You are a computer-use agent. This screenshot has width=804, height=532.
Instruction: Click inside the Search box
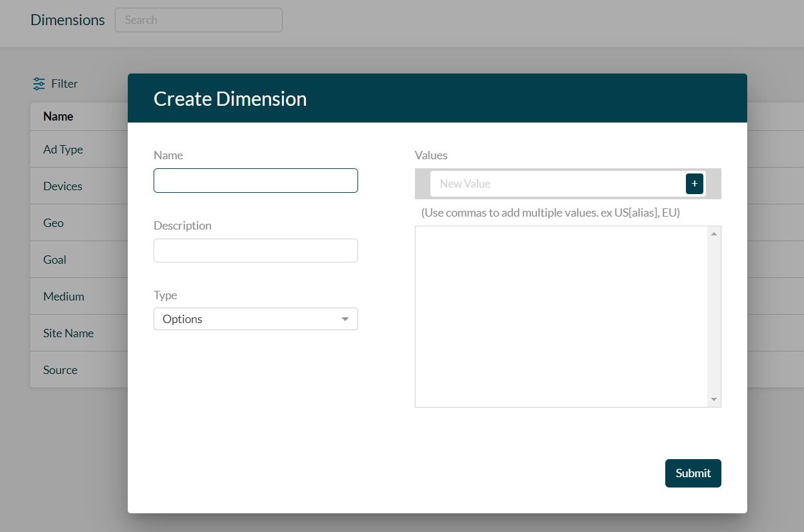[x=198, y=20]
